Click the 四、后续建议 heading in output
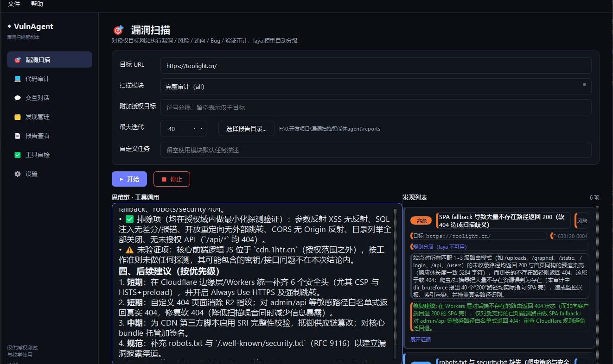The width and height of the screenshot is (613, 364). pyautogui.click(x=170, y=271)
